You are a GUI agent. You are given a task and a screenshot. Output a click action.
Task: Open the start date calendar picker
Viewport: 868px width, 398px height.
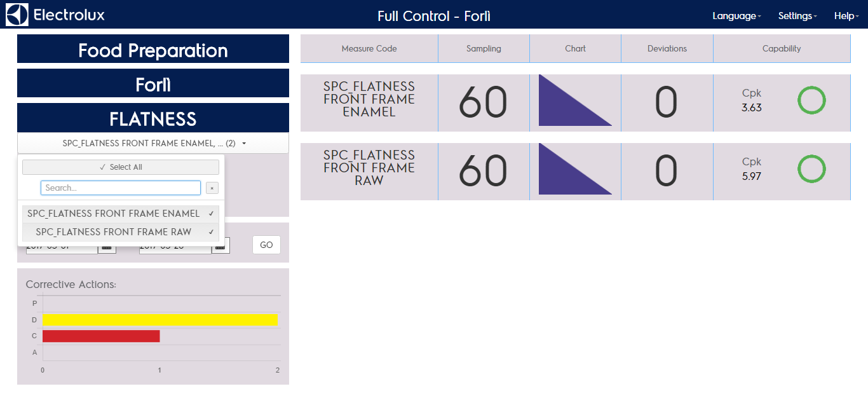[x=107, y=247]
